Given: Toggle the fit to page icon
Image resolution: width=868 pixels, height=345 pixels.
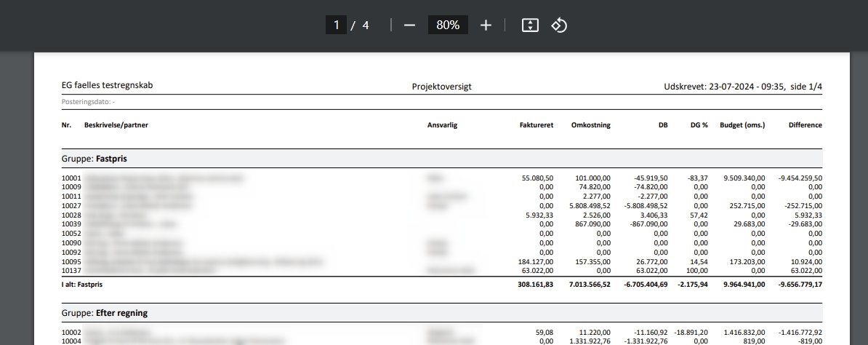Looking at the screenshot, I should tap(530, 25).
